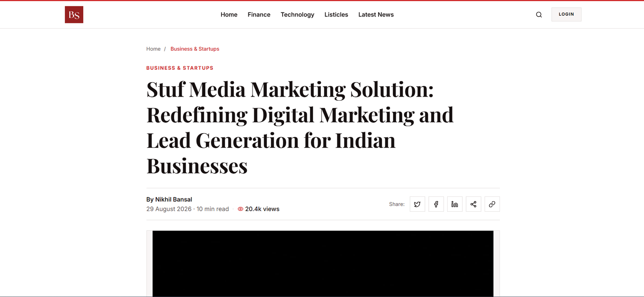Copy article link with chain icon

pyautogui.click(x=492, y=204)
